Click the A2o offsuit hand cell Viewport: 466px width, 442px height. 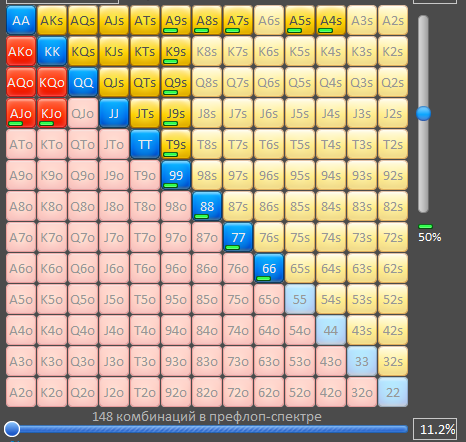click(21, 392)
